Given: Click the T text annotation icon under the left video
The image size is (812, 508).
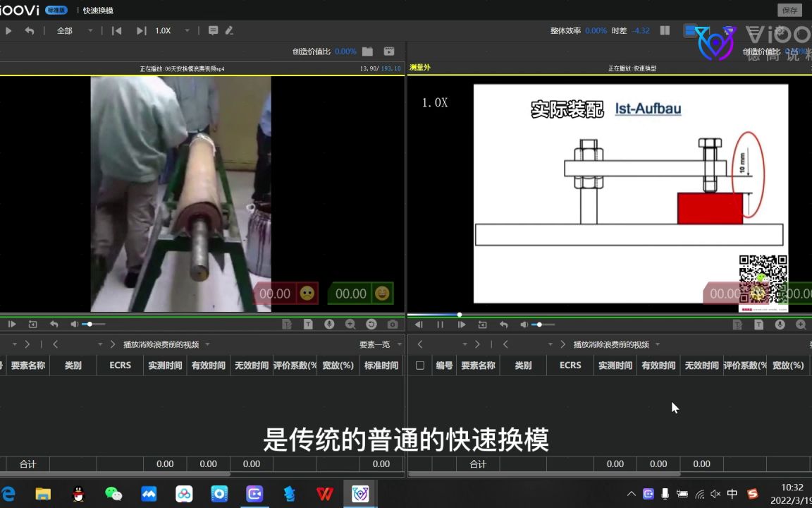Looking at the screenshot, I should point(308,324).
